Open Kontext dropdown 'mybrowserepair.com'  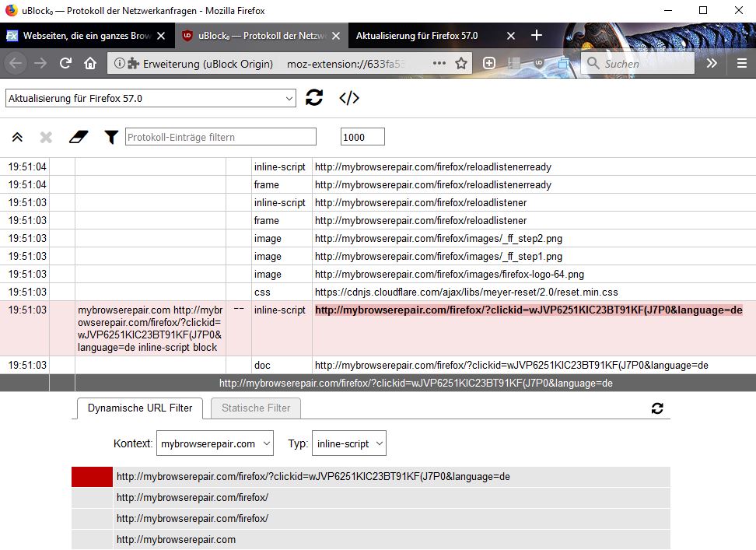point(215,443)
